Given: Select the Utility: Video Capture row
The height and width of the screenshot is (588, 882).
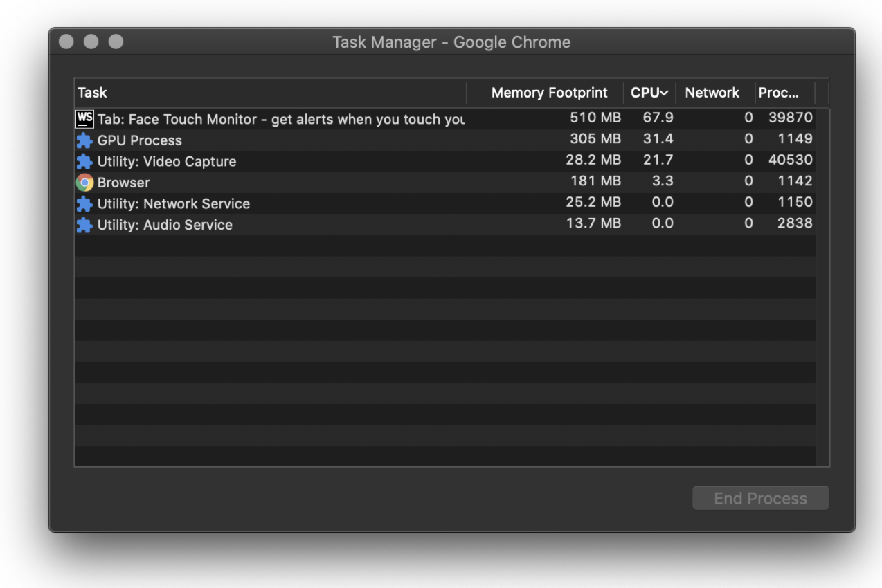Looking at the screenshot, I should pyautogui.click(x=445, y=161).
